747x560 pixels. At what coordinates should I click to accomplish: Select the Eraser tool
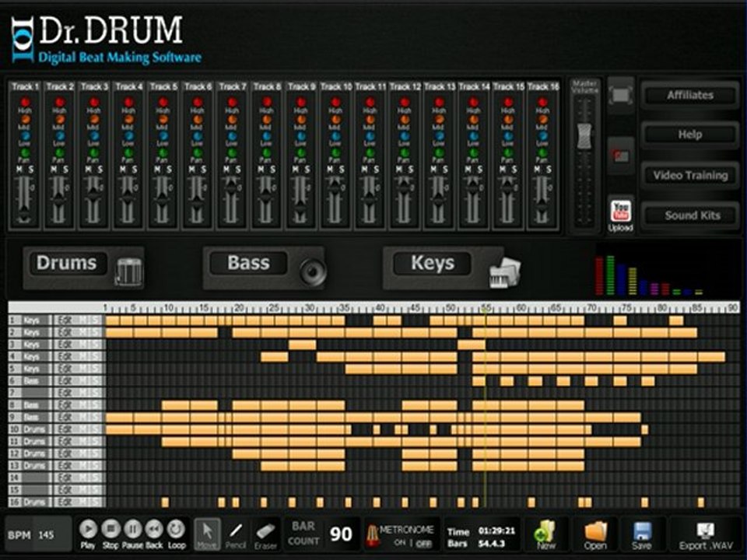265,534
